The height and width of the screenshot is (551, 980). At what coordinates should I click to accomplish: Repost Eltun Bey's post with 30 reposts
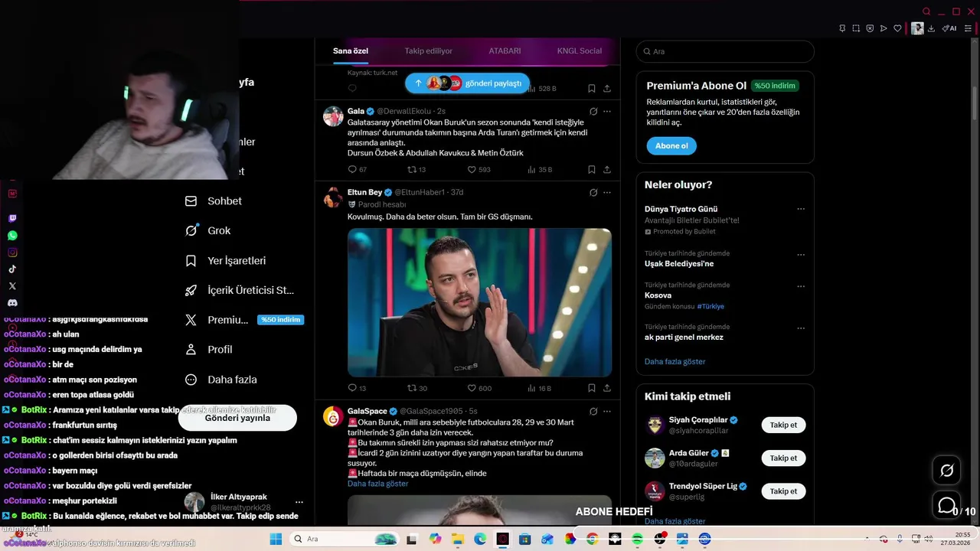pos(412,389)
